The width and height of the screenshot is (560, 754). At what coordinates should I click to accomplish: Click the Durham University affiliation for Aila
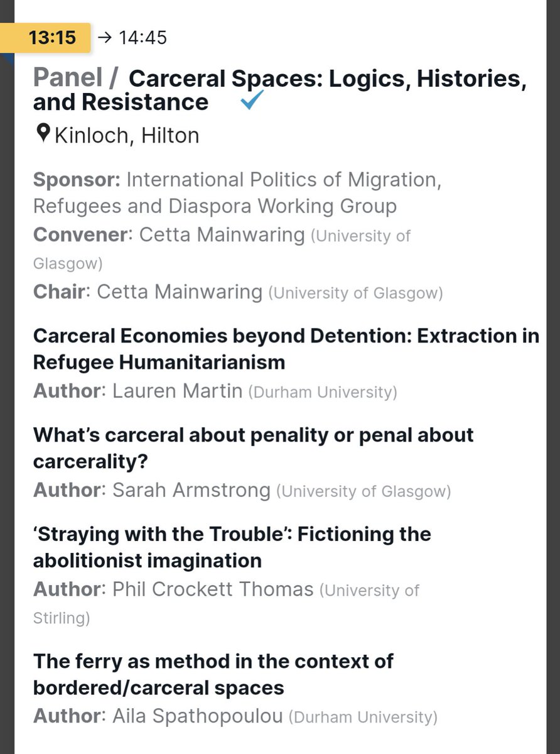pyautogui.click(x=363, y=717)
